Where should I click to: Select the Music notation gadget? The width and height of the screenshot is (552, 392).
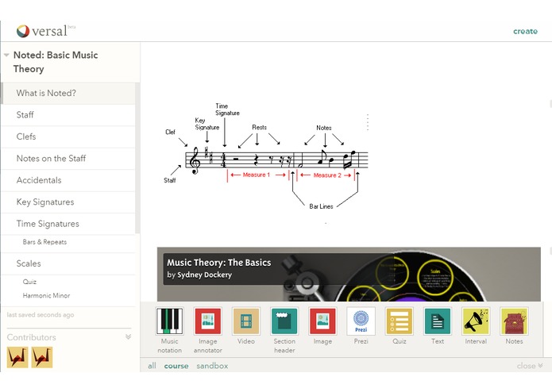pos(169,321)
